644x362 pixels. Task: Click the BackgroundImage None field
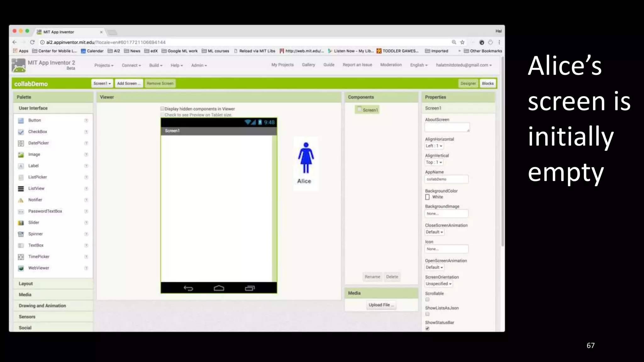point(447,214)
